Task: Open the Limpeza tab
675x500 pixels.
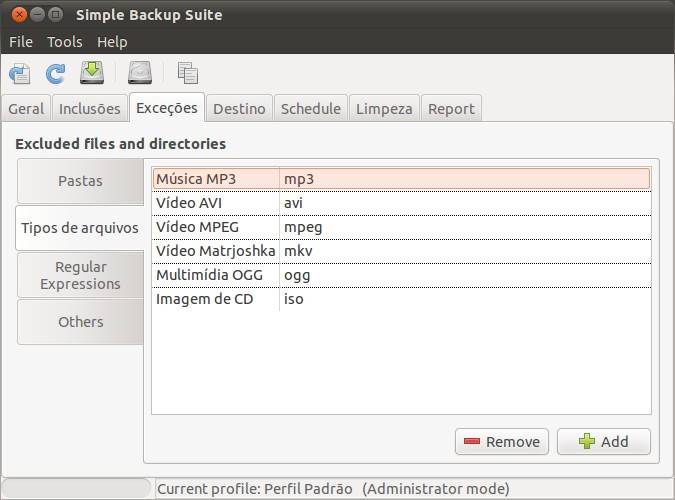Action: [x=384, y=109]
